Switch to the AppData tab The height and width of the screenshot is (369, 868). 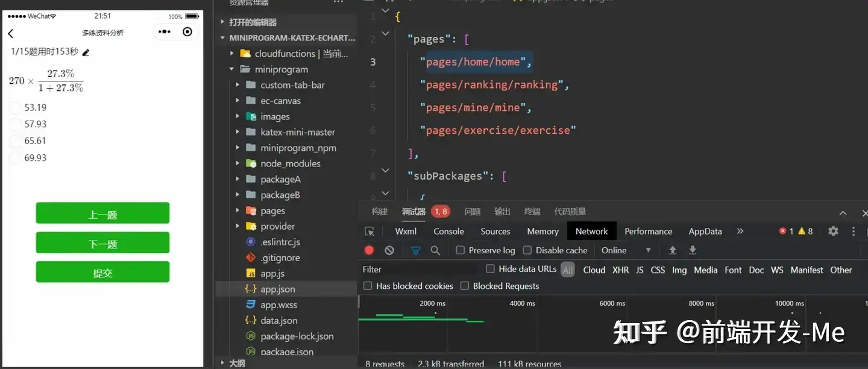point(705,231)
